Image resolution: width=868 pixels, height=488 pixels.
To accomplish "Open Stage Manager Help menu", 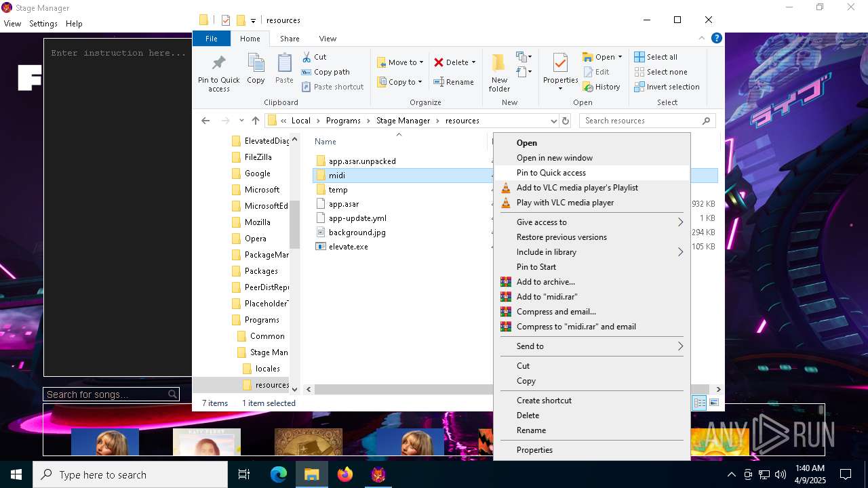I will pos(74,23).
